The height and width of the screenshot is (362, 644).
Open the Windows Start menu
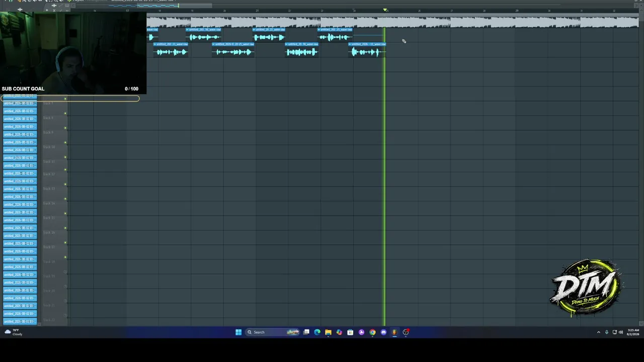tap(238, 332)
